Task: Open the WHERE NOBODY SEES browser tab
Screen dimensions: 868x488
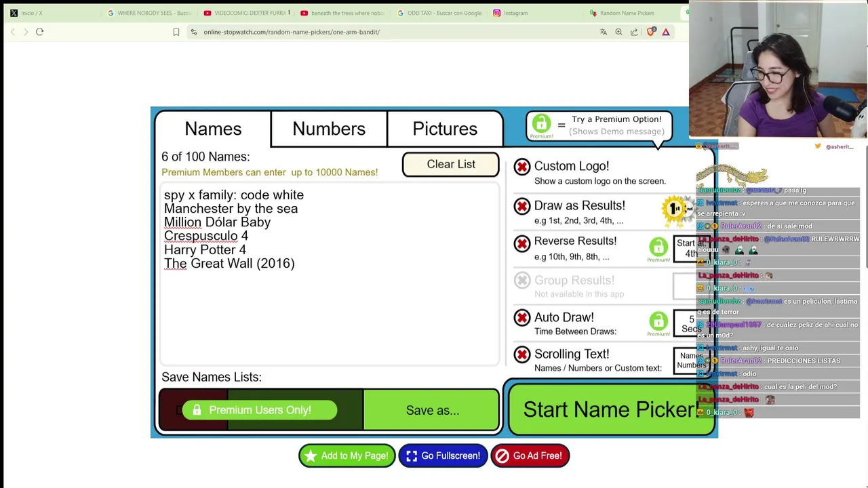Action: 149,13
